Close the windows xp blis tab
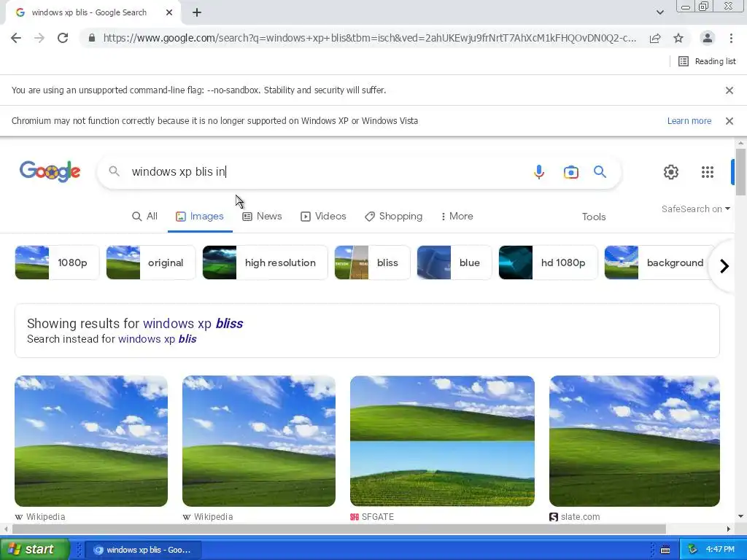 click(x=169, y=12)
